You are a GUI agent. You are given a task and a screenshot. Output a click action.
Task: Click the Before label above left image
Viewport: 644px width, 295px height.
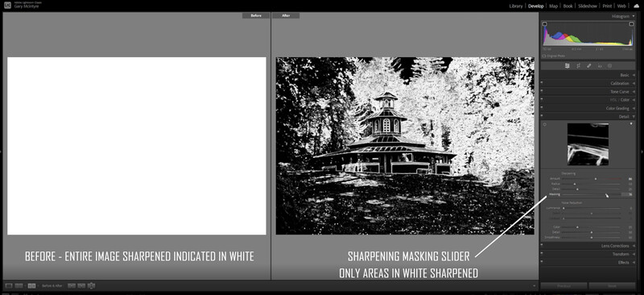[256, 15]
